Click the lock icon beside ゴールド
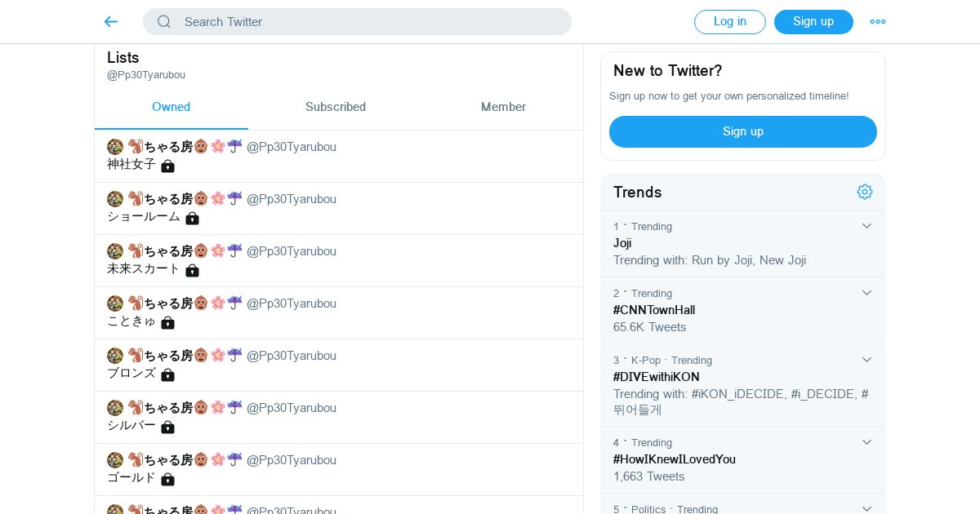The height and width of the screenshot is (514, 980). 167,479
